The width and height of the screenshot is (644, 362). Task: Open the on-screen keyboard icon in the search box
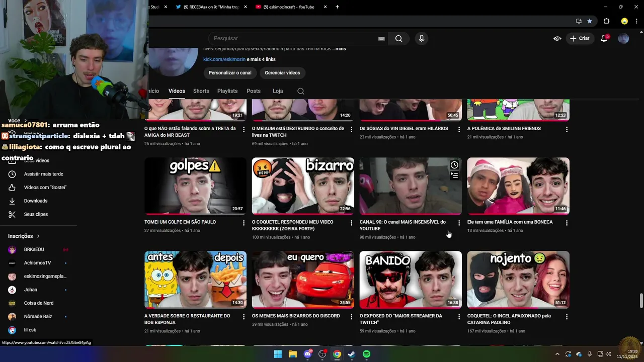(381, 39)
